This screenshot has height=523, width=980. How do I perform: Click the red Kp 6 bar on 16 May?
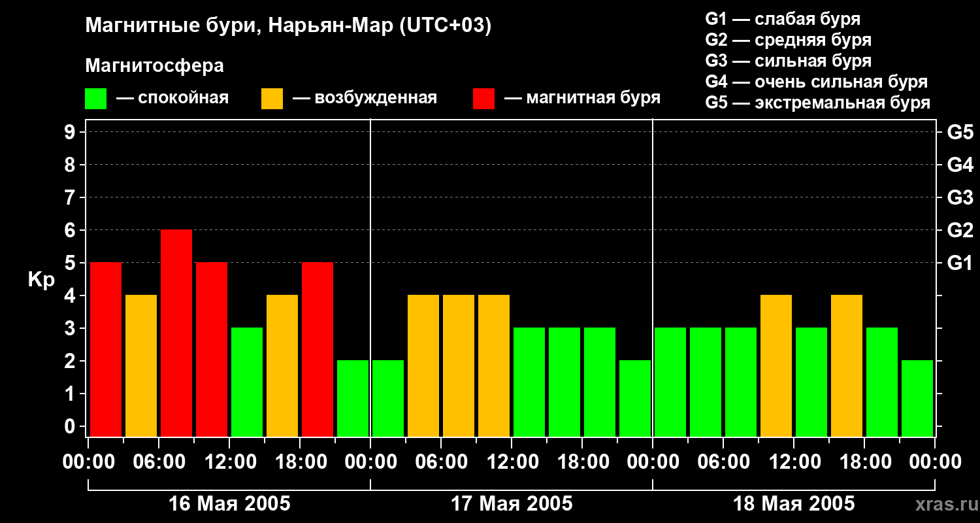click(176, 333)
